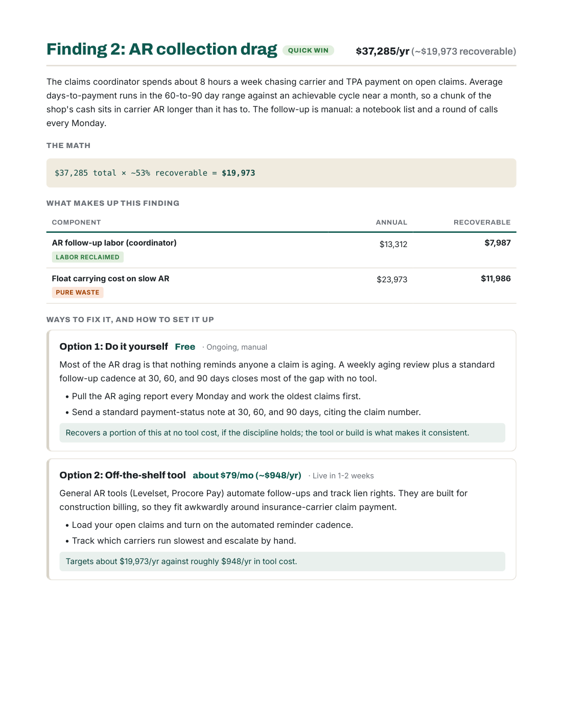This screenshot has height=728, width=563.
Task: Open the Option 2: Off-the-shelf tool card
Action: tap(281, 519)
